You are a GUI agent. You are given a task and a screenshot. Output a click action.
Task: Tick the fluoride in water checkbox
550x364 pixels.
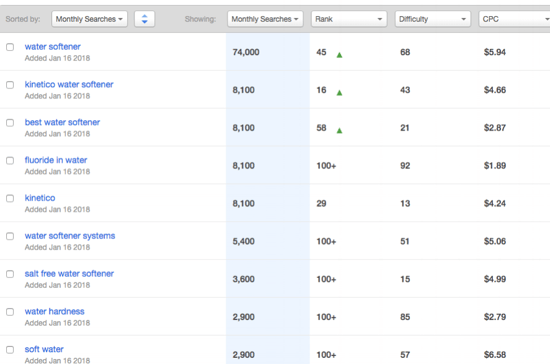click(10, 161)
